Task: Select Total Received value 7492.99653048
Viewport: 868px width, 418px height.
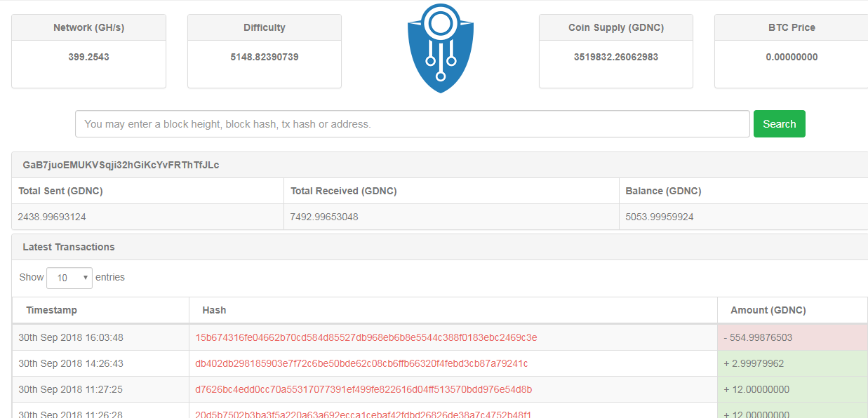Action: pyautogui.click(x=324, y=217)
